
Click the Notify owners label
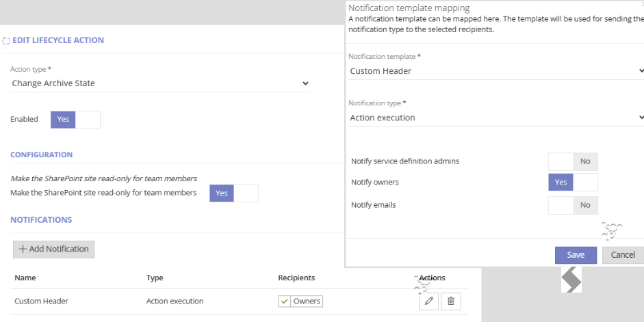375,182
